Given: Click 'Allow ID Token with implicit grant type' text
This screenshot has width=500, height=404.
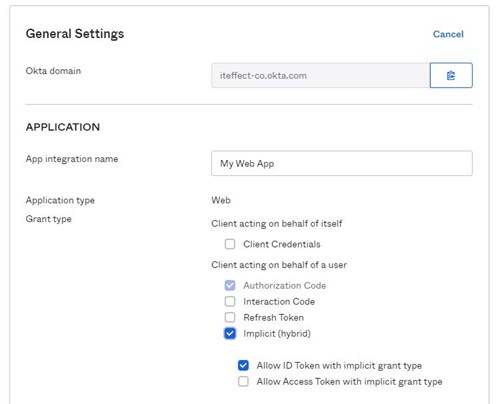Looking at the screenshot, I should (339, 365).
